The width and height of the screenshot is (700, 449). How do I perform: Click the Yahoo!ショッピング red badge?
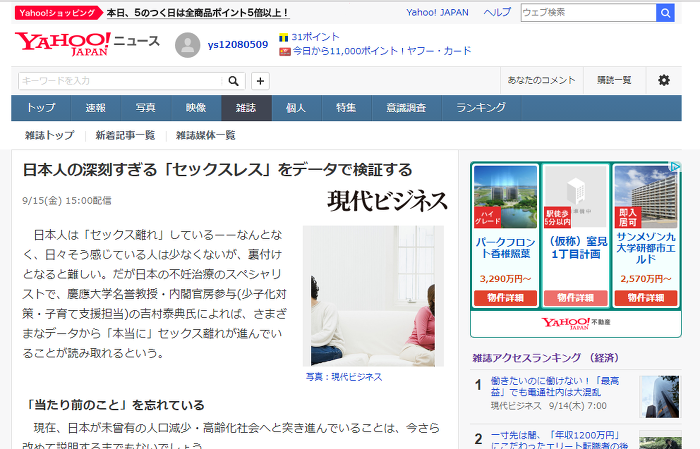pos(57,13)
